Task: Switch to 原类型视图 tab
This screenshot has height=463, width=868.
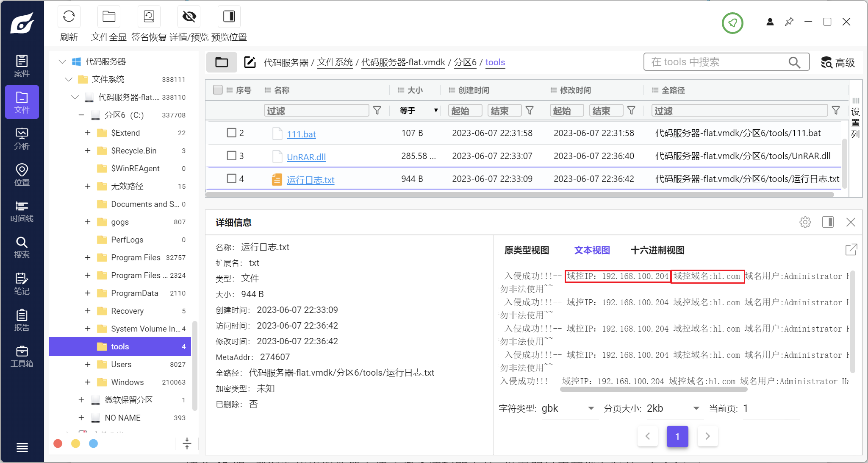Action: [x=527, y=250]
